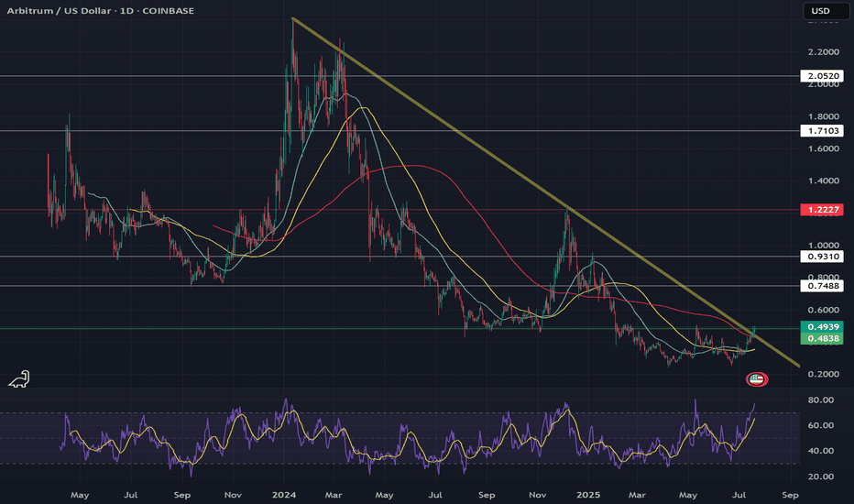This screenshot has height=504, width=854.
Task: Select the red long moving average line
Action: pyautogui.click(x=412, y=166)
